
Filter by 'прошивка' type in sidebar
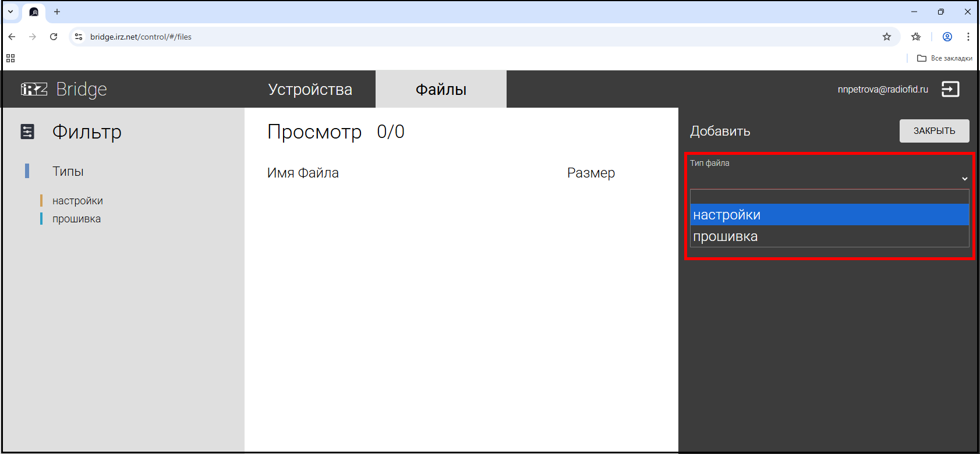pos(76,219)
